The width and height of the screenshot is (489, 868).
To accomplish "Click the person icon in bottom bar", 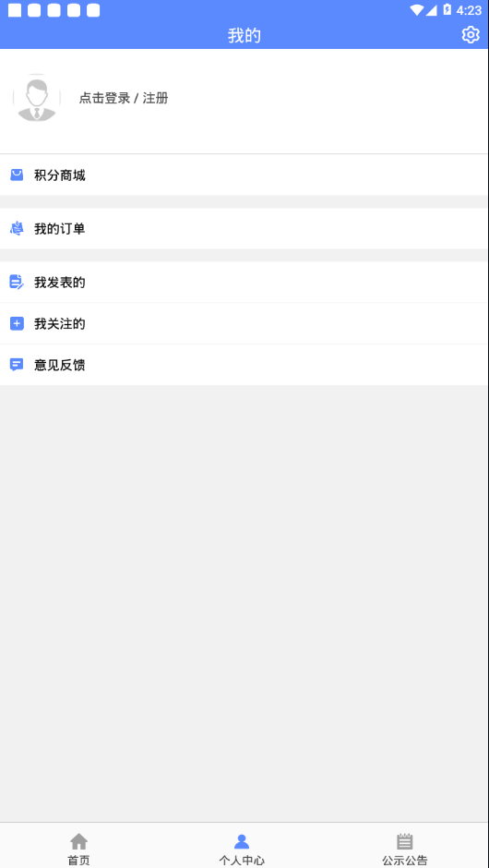I will click(x=242, y=841).
